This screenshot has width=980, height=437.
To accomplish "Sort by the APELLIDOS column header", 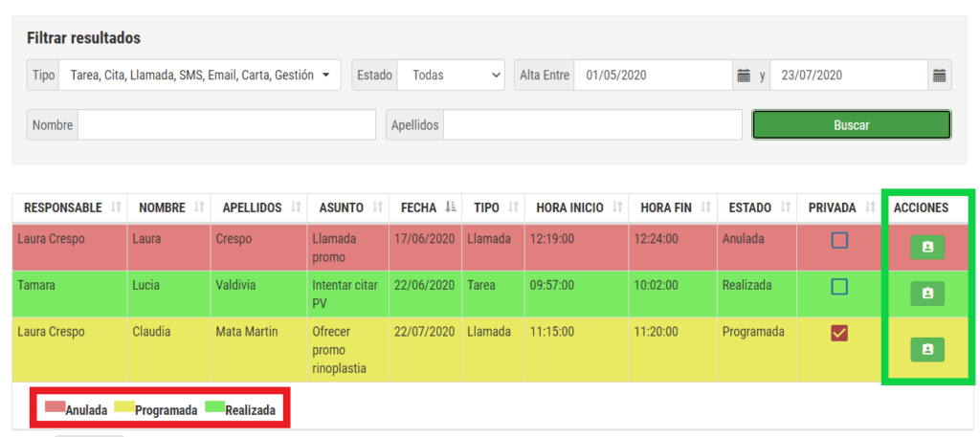I will point(258,208).
